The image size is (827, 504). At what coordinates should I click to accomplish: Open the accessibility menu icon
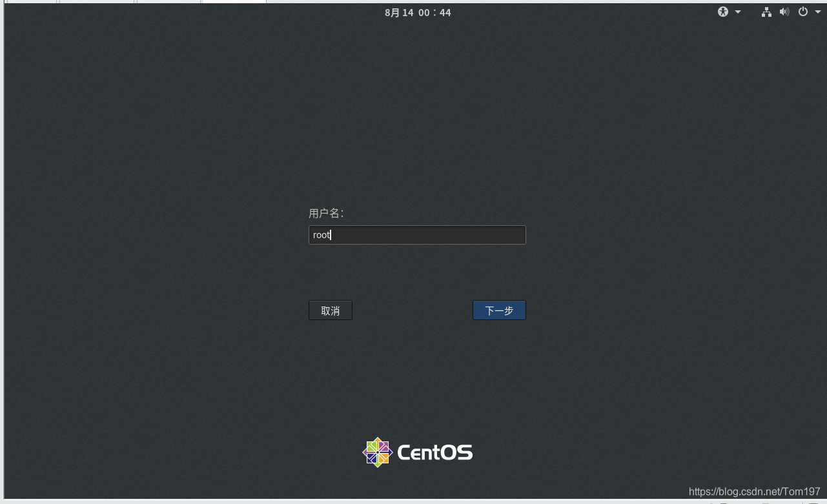coord(723,12)
